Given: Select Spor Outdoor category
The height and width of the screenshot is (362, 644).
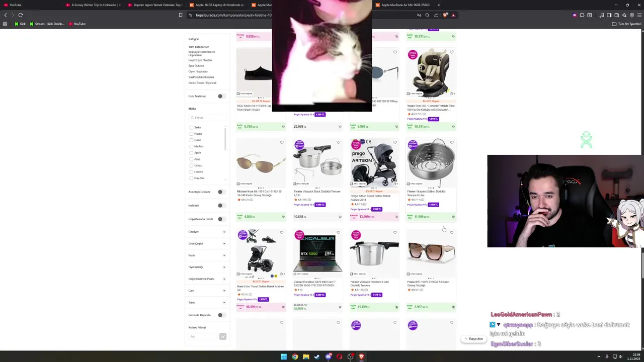Looking at the screenshot, I should (196, 66).
